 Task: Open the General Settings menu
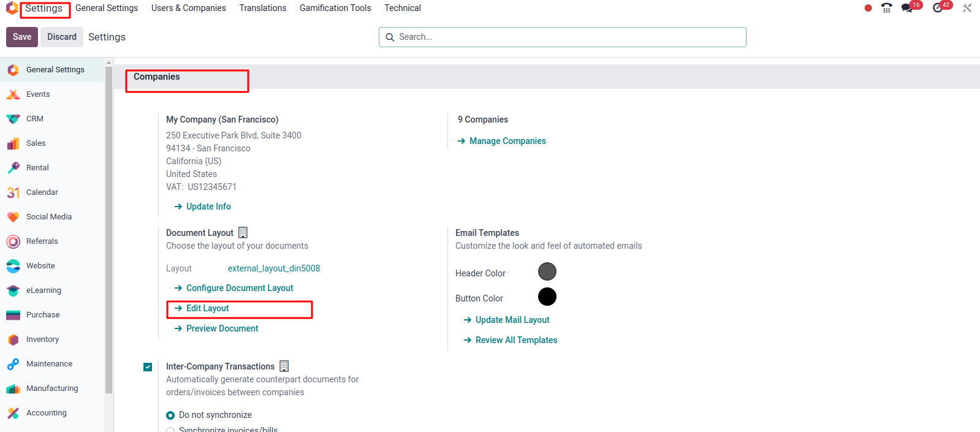[107, 8]
